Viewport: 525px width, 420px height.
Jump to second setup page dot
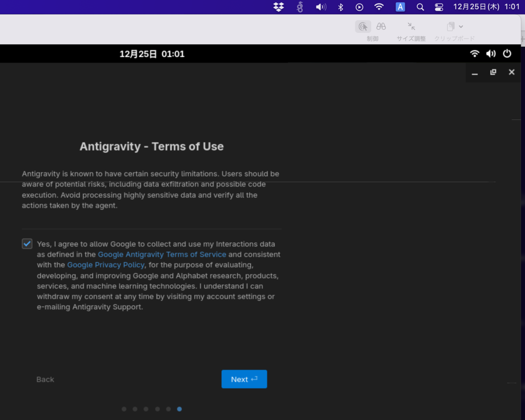click(135, 409)
